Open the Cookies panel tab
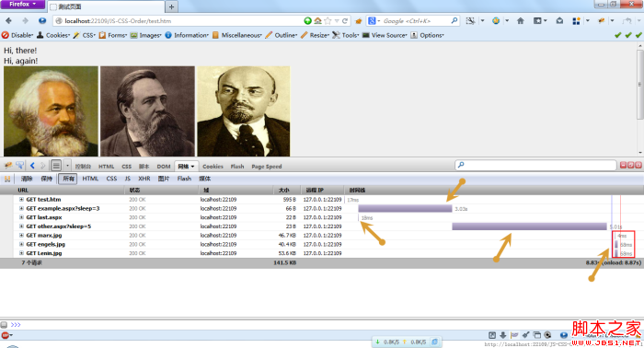 click(213, 167)
